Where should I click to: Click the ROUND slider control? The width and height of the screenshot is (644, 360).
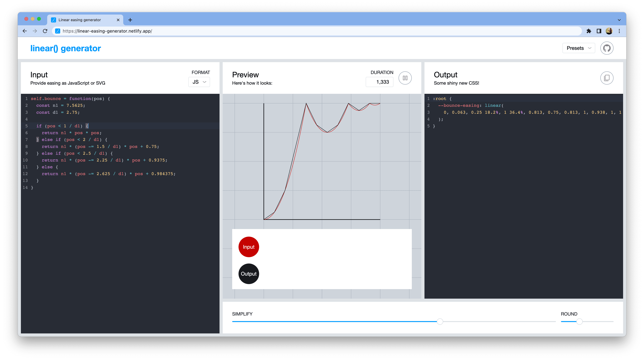click(579, 322)
